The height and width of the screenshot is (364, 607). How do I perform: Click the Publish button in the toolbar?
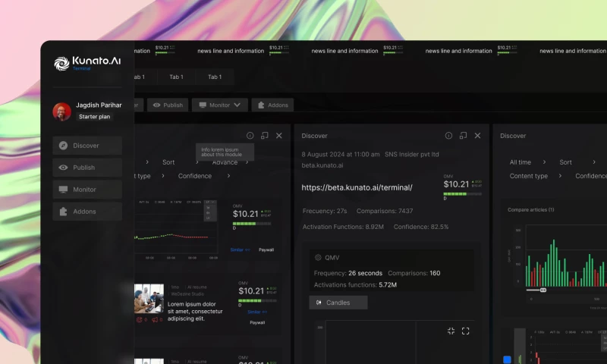pyautogui.click(x=168, y=105)
